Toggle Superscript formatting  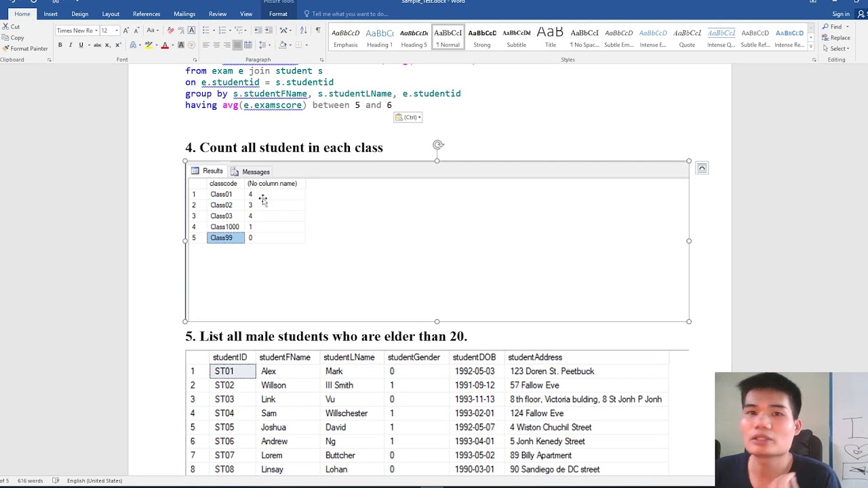118,45
